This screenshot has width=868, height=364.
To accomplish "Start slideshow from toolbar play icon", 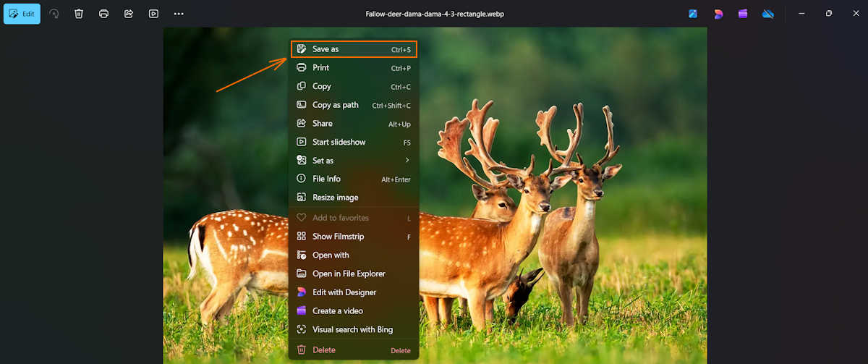I will 153,14.
